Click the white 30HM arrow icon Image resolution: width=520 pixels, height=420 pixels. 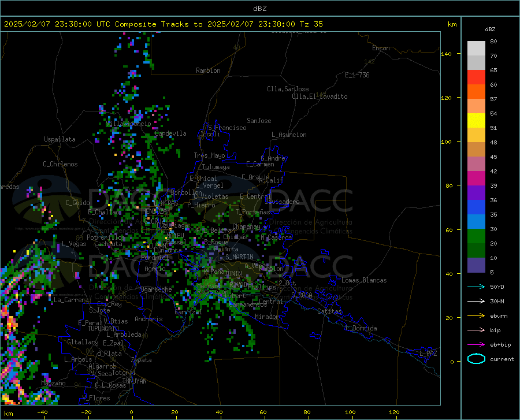point(476,302)
